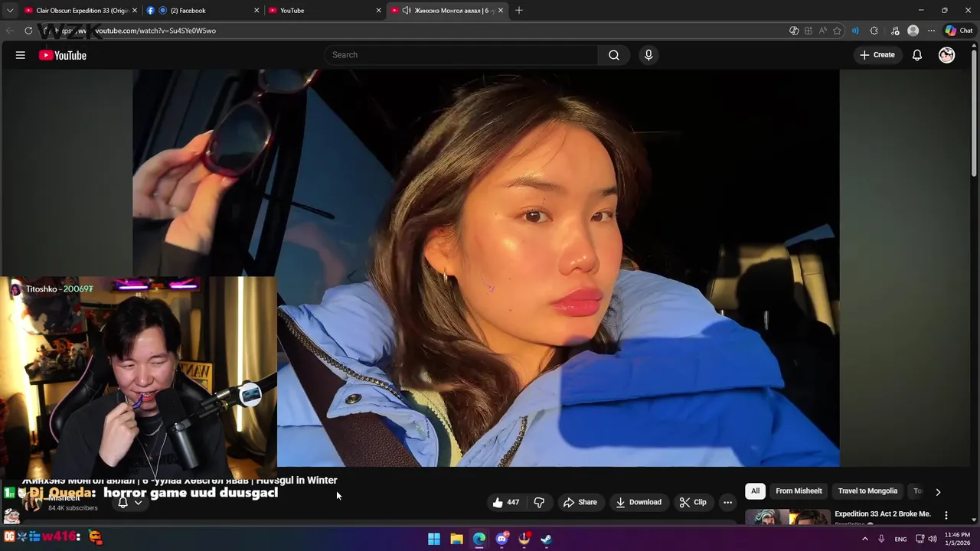Open the browser tab search dropdown

(10, 10)
